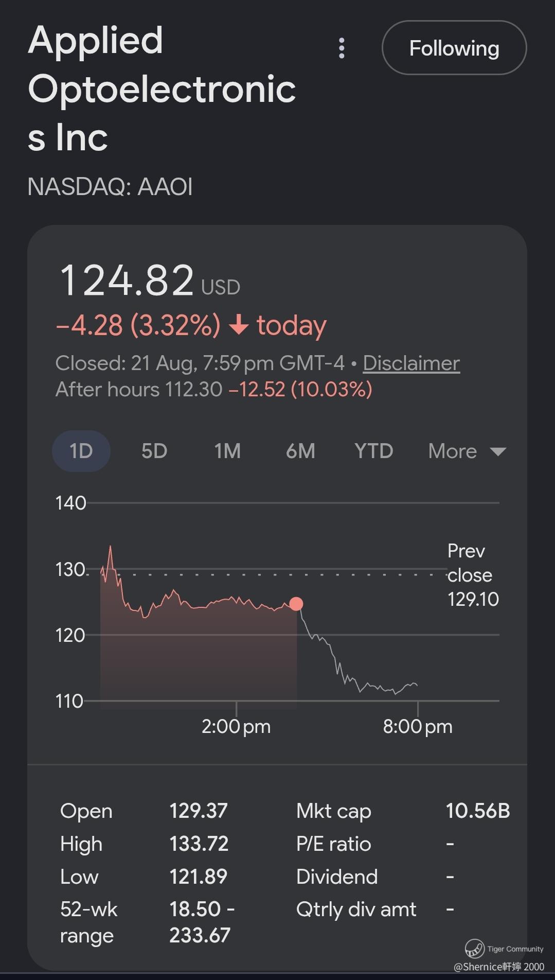The height and width of the screenshot is (980, 555).
Task: Click the Tiger Community logo icon
Action: click(474, 948)
